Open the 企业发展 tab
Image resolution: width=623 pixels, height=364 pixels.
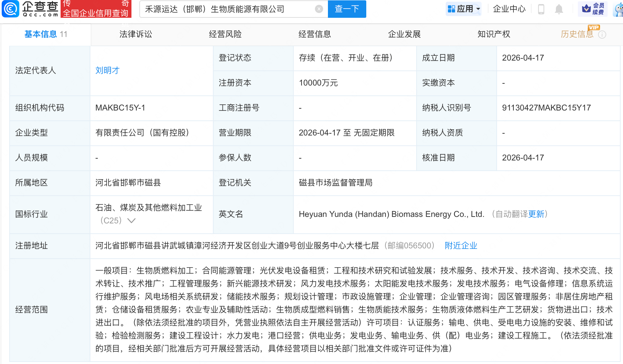click(404, 34)
